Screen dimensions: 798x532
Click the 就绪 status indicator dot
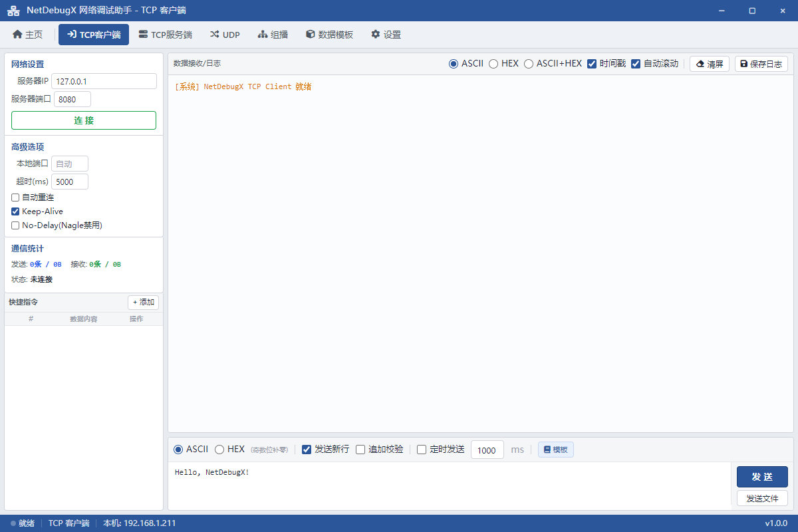coord(13,523)
